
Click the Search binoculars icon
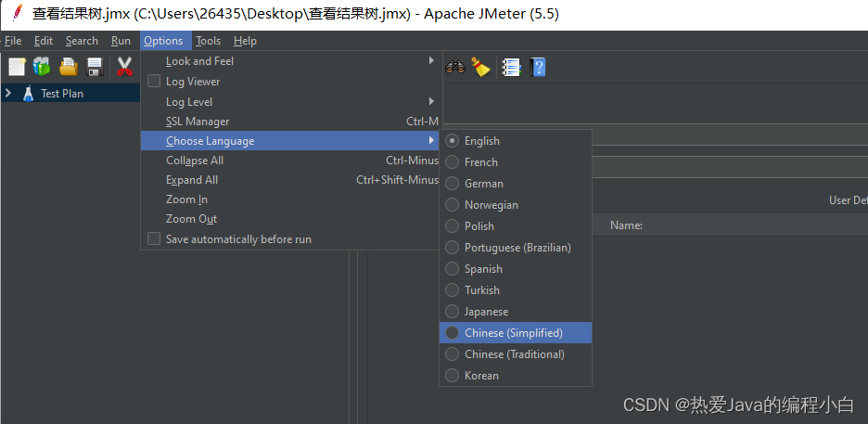pos(455,67)
